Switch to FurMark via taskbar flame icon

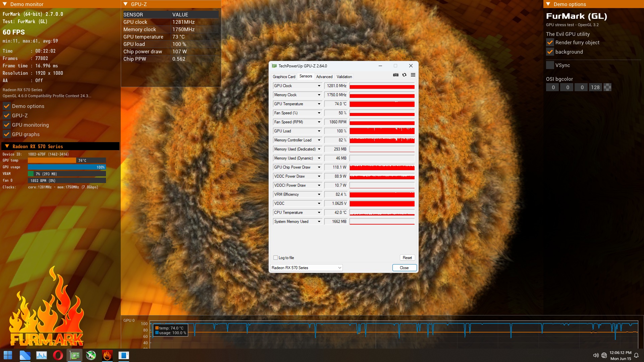coord(107,355)
